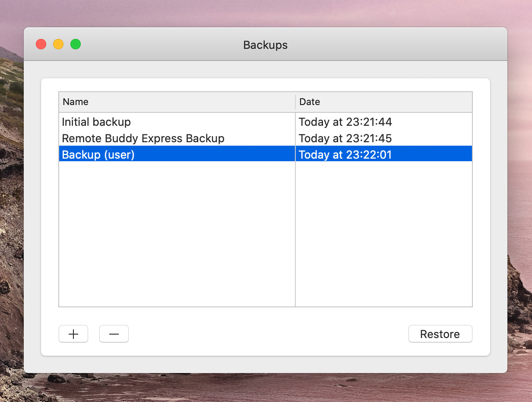The width and height of the screenshot is (532, 402).
Task: Click the minus button to remove backup
Action: pyautogui.click(x=114, y=334)
